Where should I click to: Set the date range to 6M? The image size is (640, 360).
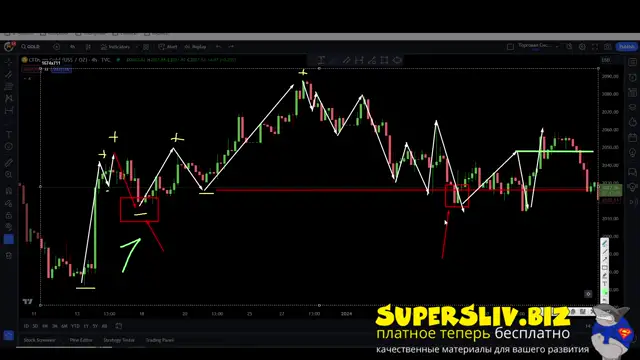(64, 326)
